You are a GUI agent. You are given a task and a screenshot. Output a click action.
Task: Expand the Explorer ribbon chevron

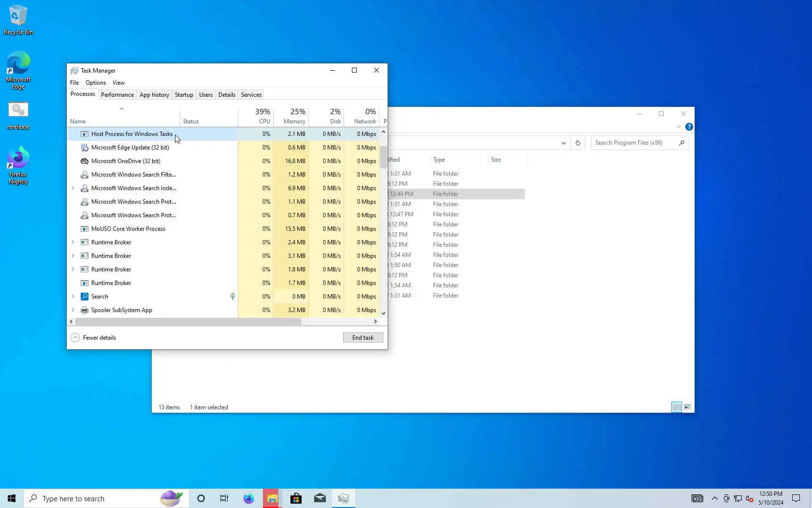click(678, 127)
